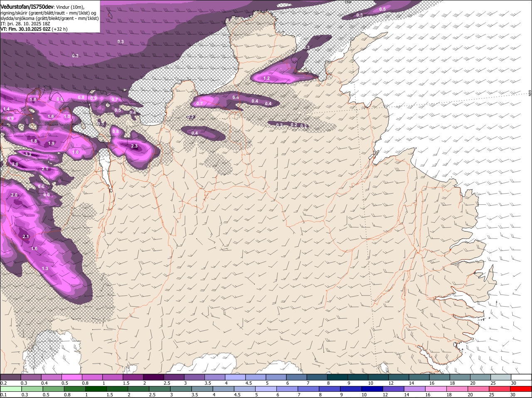Image resolution: width=532 pixels, height=398 pixels.
Task: Pick top-row dark purple swatch between 2 and 2.5
Action: coord(153,377)
